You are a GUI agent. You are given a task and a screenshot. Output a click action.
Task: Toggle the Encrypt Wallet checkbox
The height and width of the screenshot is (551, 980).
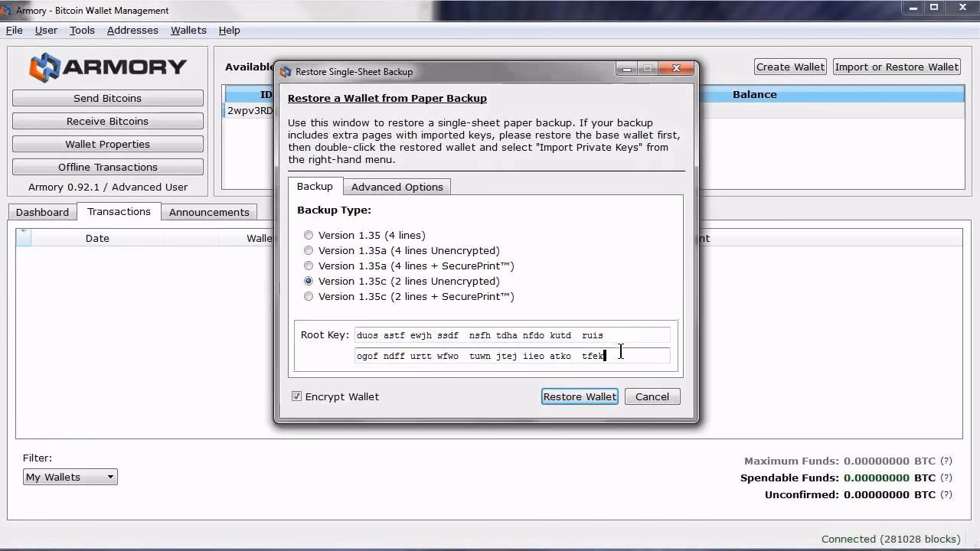click(296, 396)
